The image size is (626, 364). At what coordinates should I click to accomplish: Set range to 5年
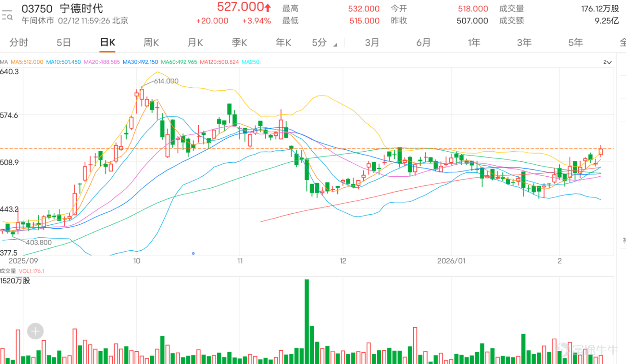576,43
